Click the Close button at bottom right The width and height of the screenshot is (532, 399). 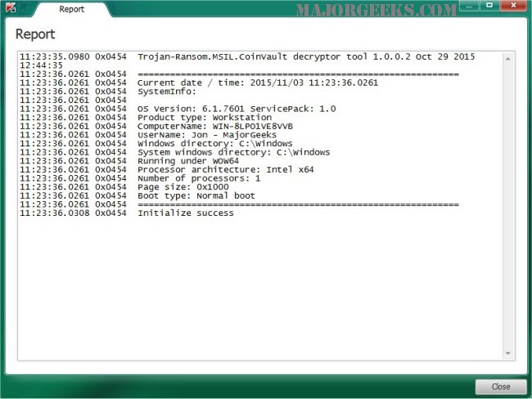501,387
